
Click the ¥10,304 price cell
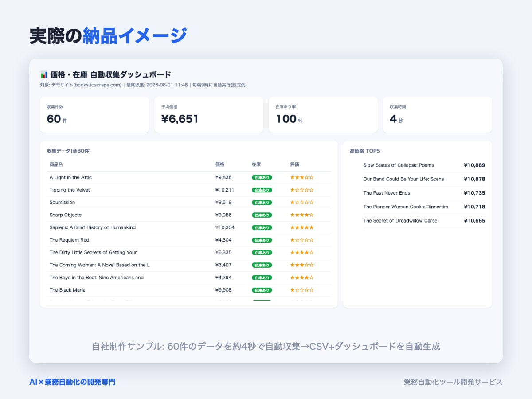pos(225,227)
